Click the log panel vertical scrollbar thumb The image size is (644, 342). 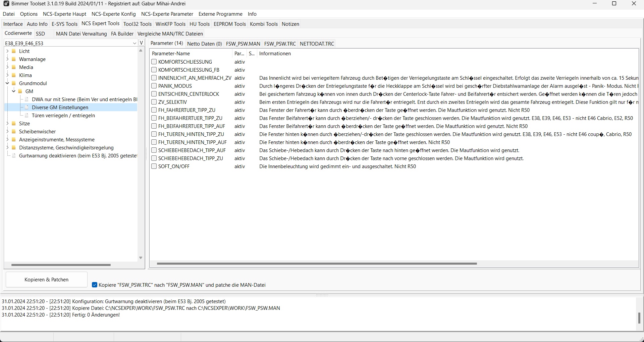(639, 318)
